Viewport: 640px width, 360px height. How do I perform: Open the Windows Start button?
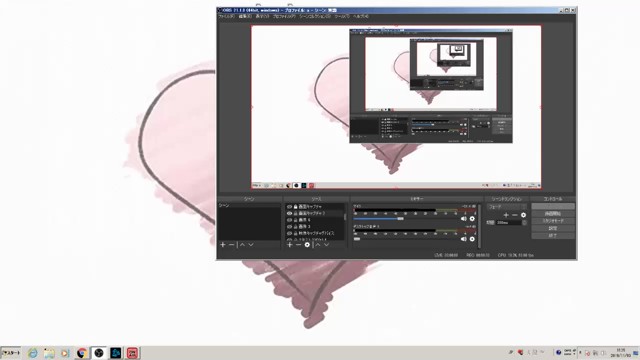coord(11,353)
